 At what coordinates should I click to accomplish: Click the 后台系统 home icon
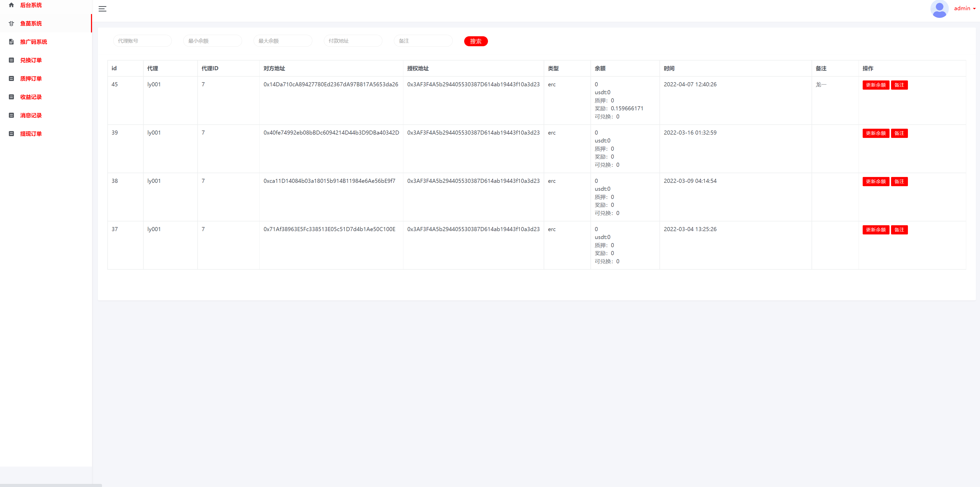pyautogui.click(x=11, y=5)
